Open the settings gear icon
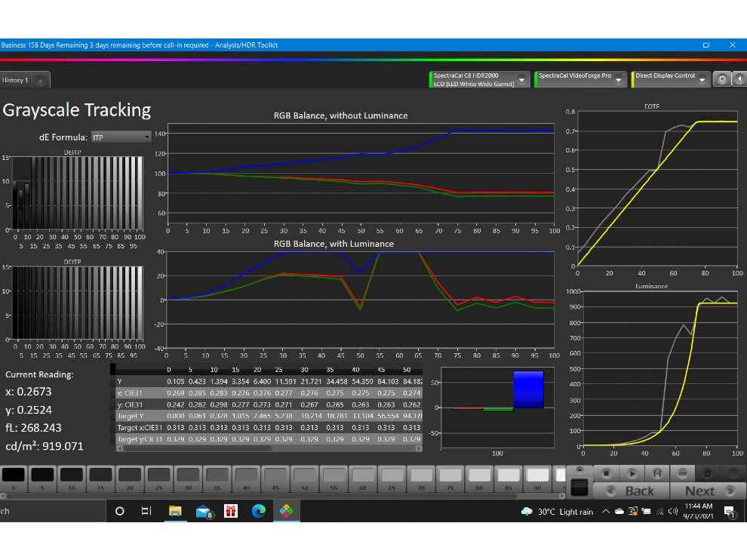The height and width of the screenshot is (560, 747). (x=722, y=79)
